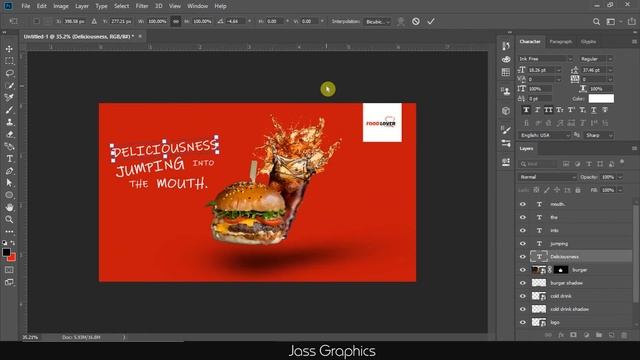The width and height of the screenshot is (640, 360).
Task: Select the Pen tool
Action: pyautogui.click(x=9, y=171)
